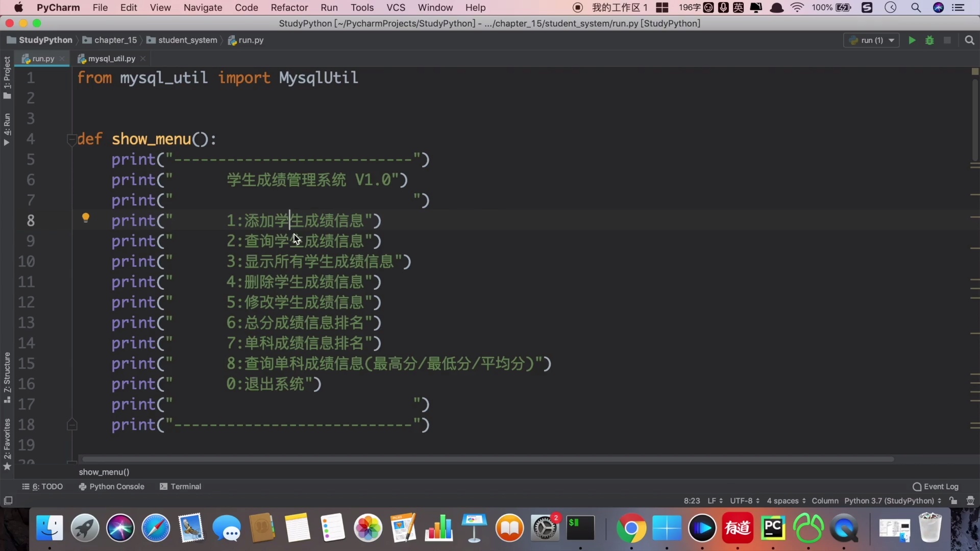Image resolution: width=980 pixels, height=551 pixels.
Task: Open Google Chrome from the Dock
Action: (x=631, y=529)
